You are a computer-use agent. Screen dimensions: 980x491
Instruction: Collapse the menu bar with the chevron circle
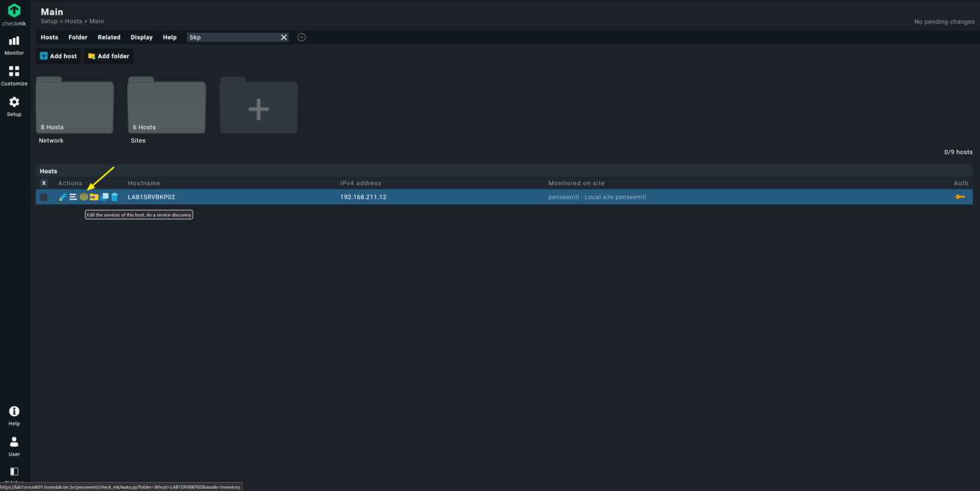pyautogui.click(x=301, y=37)
